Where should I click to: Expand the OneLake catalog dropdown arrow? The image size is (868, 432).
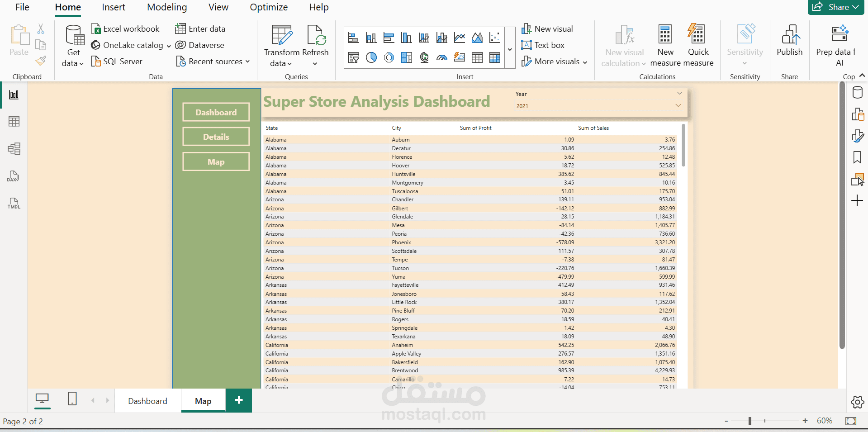tap(169, 46)
